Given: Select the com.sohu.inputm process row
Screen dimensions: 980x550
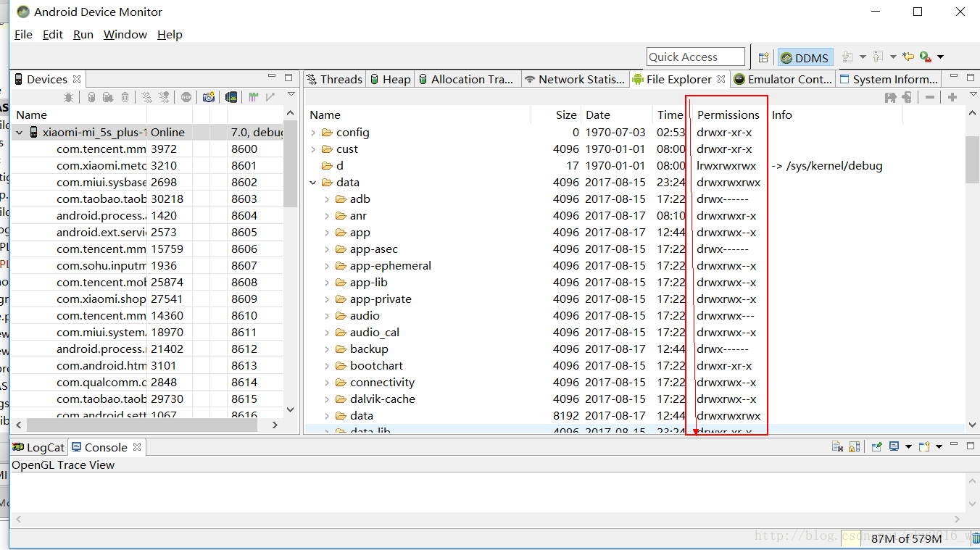Looking at the screenshot, I should tap(147, 266).
